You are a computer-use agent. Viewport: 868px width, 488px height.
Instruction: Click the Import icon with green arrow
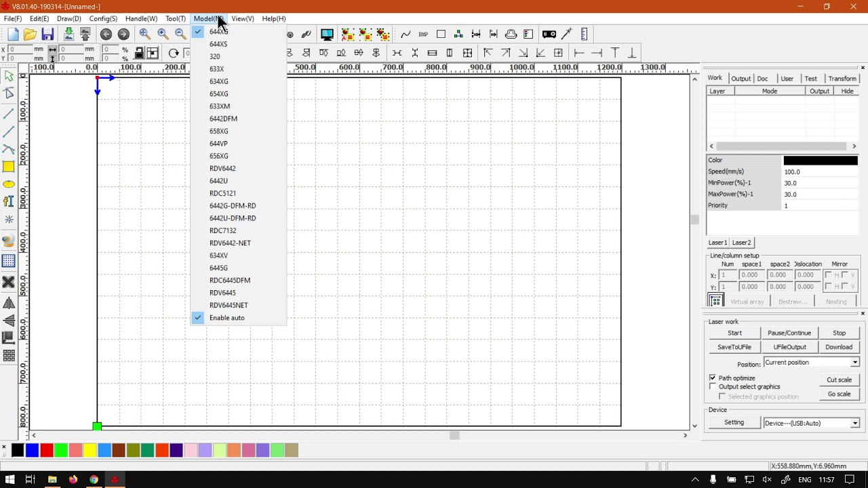pos(68,34)
